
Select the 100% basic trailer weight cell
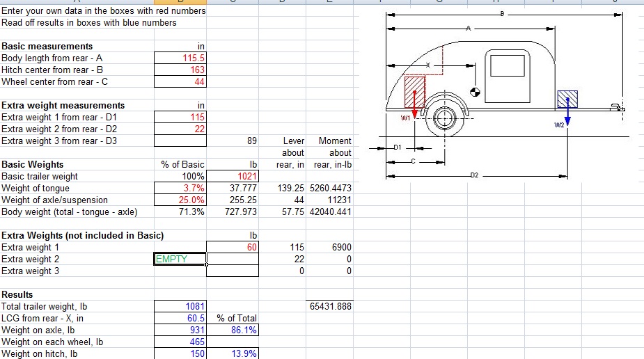click(180, 176)
